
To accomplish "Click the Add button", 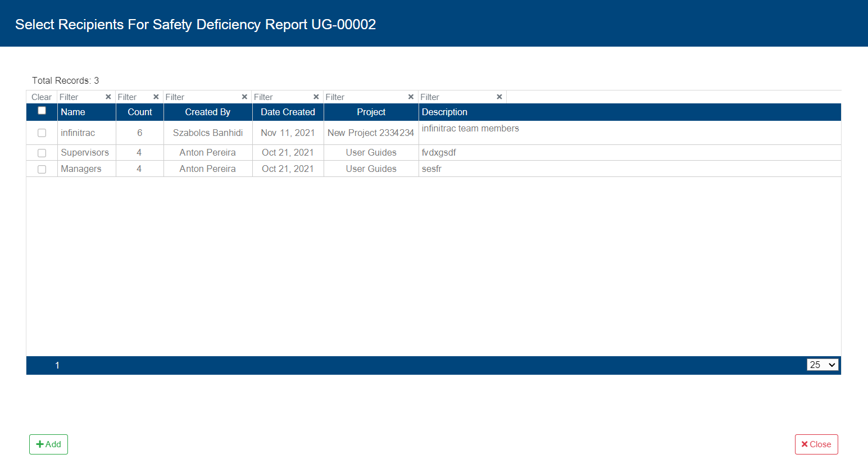I will (48, 444).
